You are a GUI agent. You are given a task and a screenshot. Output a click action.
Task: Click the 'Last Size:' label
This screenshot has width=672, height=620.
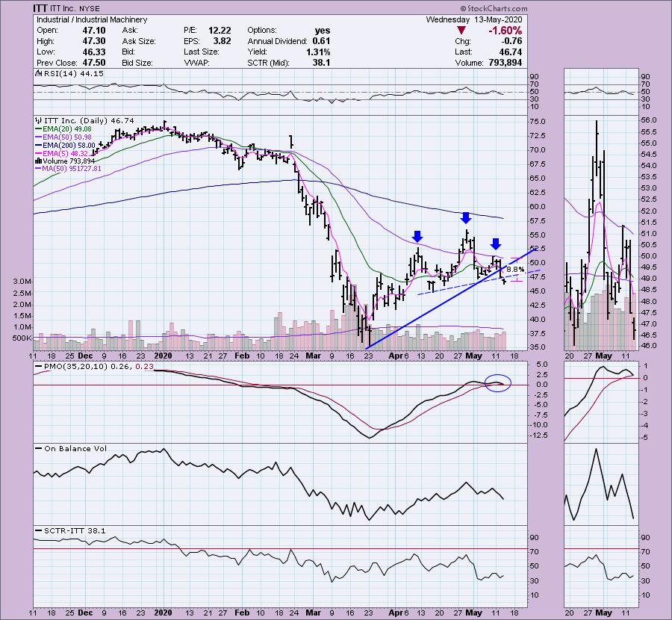(202, 52)
